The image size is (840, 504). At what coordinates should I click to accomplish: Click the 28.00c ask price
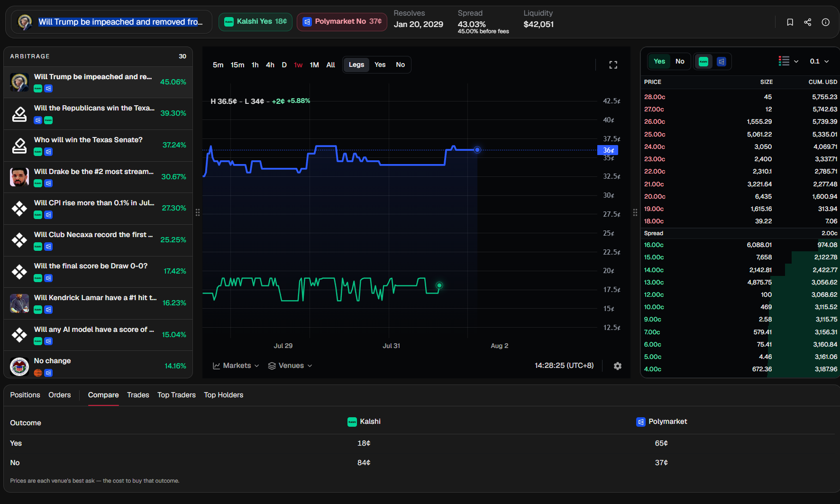click(x=655, y=97)
